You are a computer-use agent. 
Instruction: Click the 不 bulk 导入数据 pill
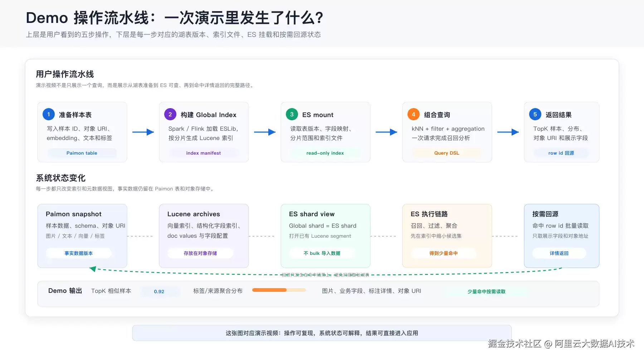pyautogui.click(x=322, y=253)
